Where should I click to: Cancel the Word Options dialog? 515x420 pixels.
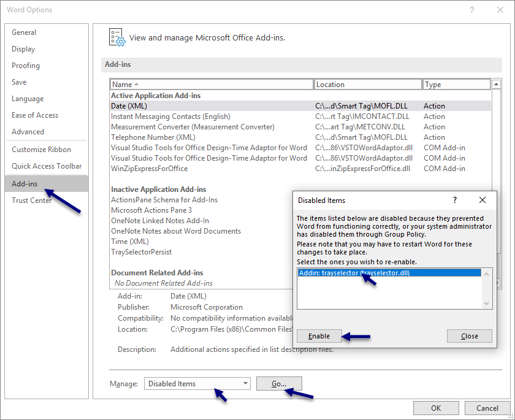pos(487,408)
